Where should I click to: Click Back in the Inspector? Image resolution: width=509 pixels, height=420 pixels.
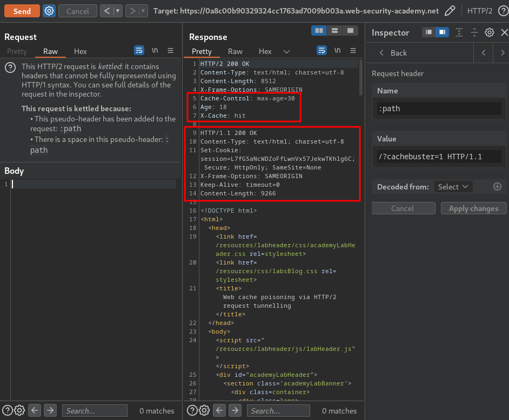(393, 53)
